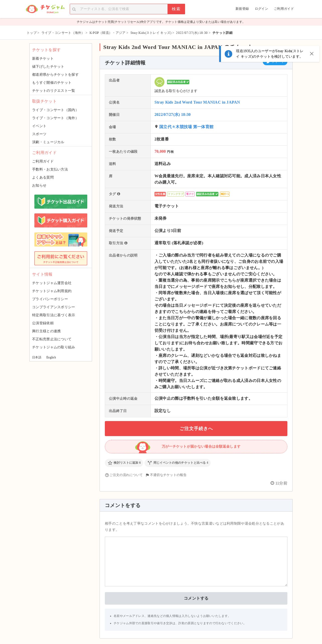Click the 認証済み出品者 tag in タグ row

pos(207,194)
